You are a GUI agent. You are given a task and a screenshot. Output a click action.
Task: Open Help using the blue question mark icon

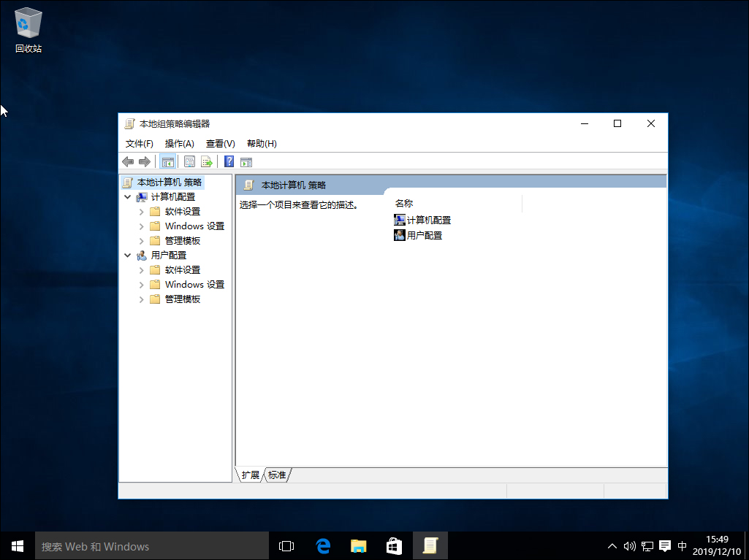(229, 161)
